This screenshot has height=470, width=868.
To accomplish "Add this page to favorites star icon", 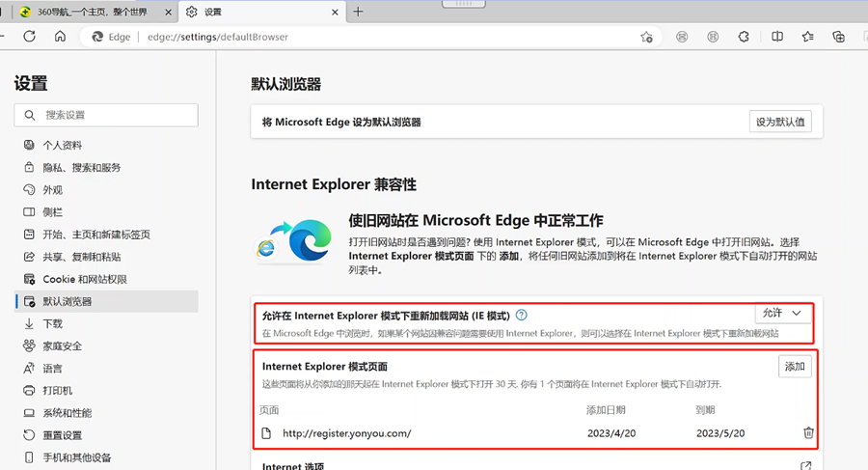I will pyautogui.click(x=646, y=37).
